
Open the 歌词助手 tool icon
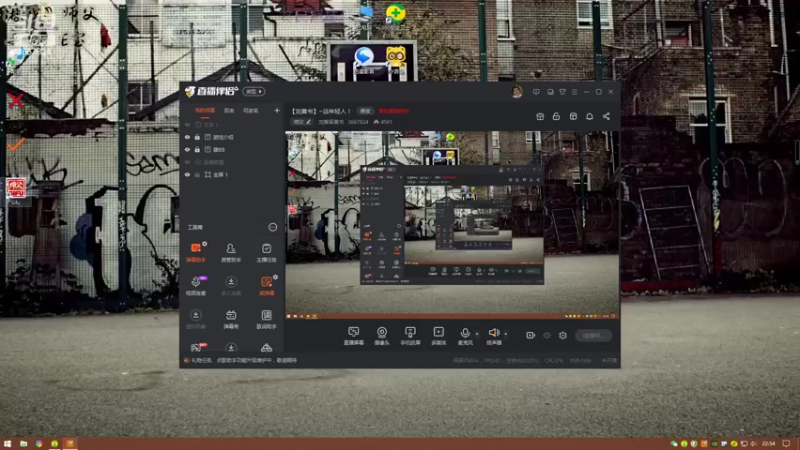click(x=266, y=318)
